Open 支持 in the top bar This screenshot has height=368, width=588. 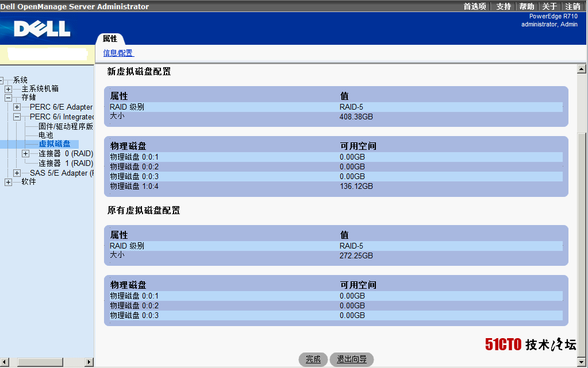tap(504, 6)
